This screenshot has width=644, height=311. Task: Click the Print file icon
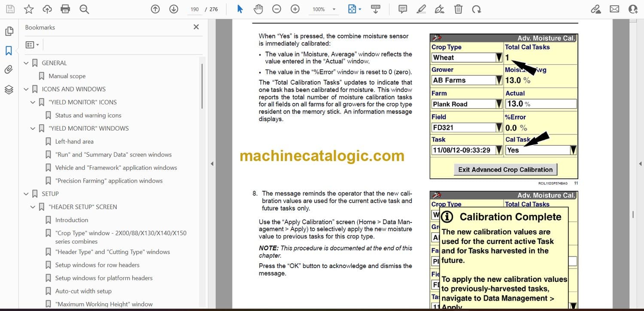coord(65,9)
